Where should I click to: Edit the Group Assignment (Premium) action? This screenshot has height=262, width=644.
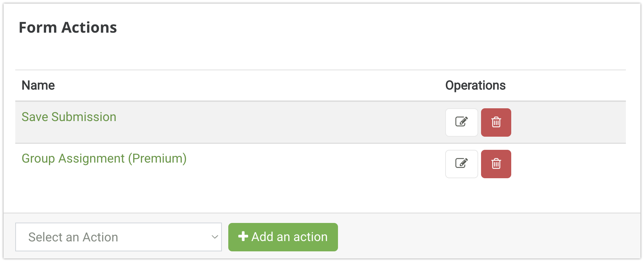(462, 164)
